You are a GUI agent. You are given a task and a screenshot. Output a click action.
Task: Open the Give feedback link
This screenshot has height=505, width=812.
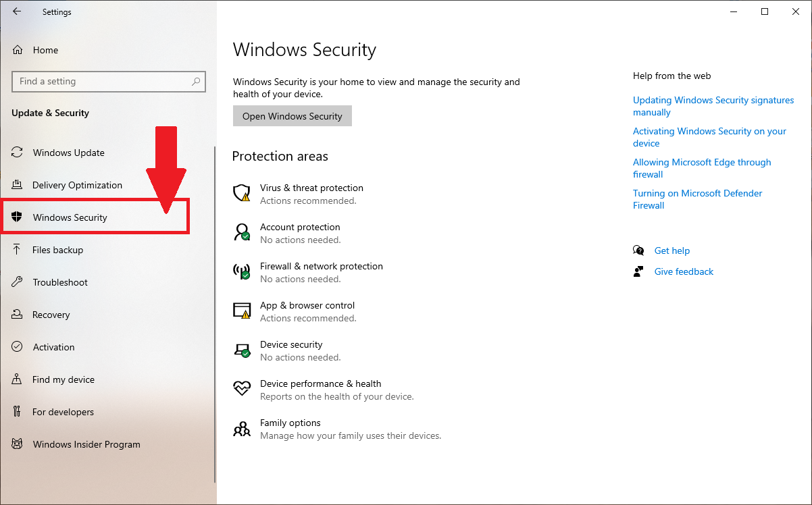tap(684, 271)
